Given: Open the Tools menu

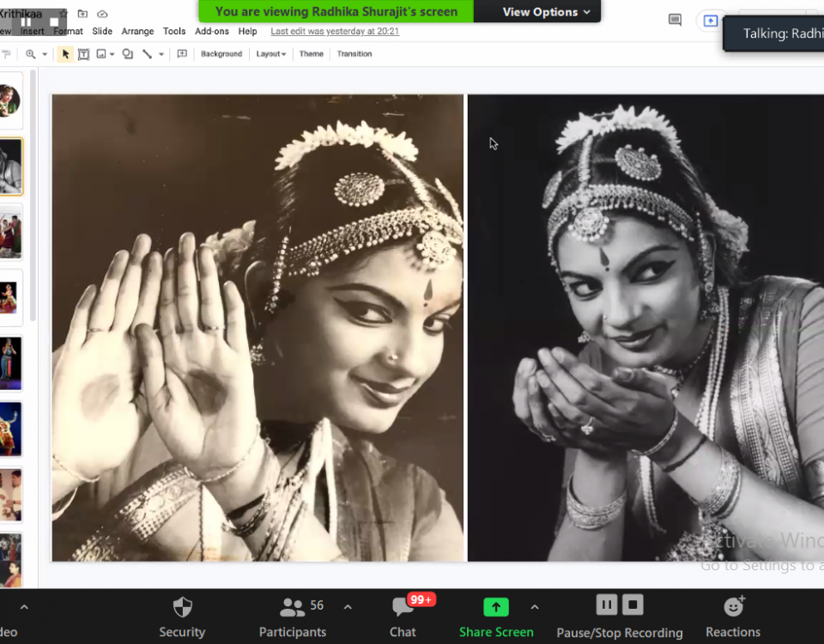Looking at the screenshot, I should pyautogui.click(x=174, y=32).
